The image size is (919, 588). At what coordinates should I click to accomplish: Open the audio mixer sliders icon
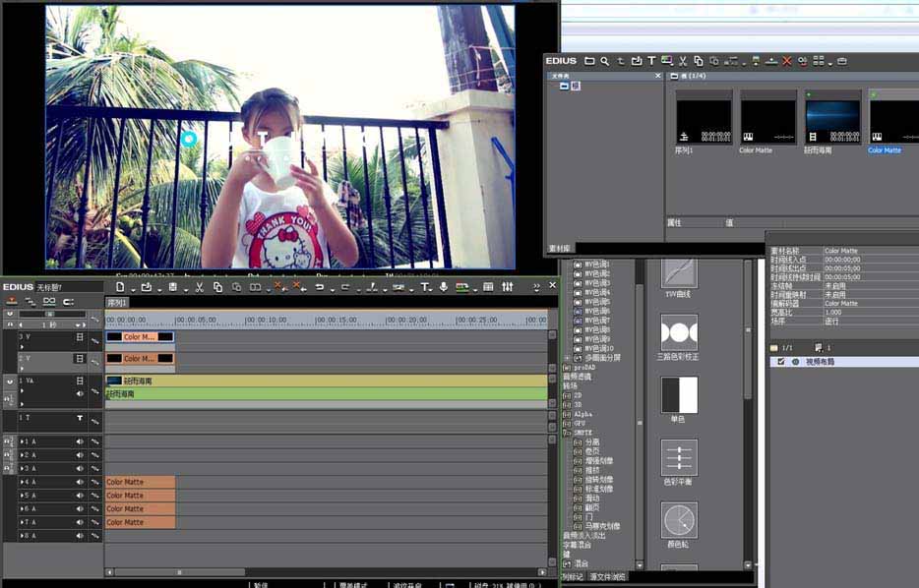508,286
